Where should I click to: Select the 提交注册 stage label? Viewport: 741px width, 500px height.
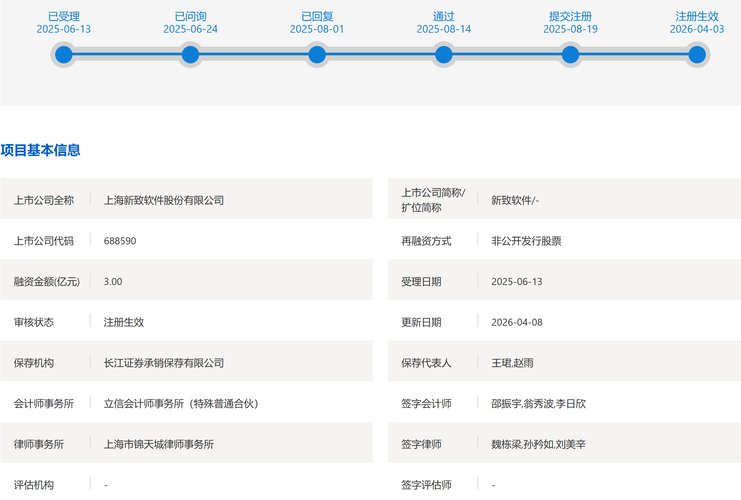570,17
